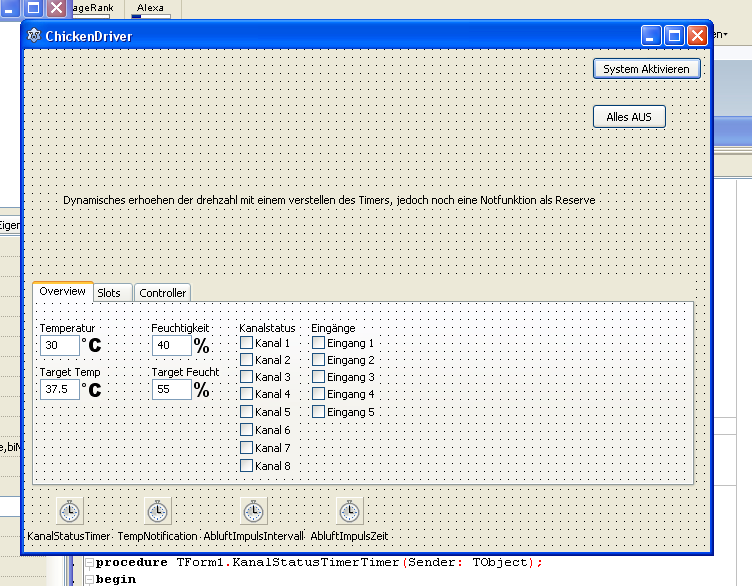Switch to the Slots tab
This screenshot has height=586, width=752.
[109, 293]
